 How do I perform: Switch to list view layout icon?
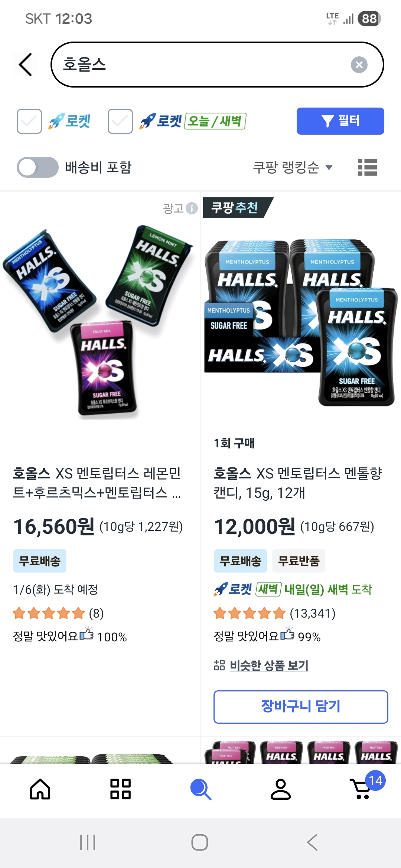(x=367, y=167)
